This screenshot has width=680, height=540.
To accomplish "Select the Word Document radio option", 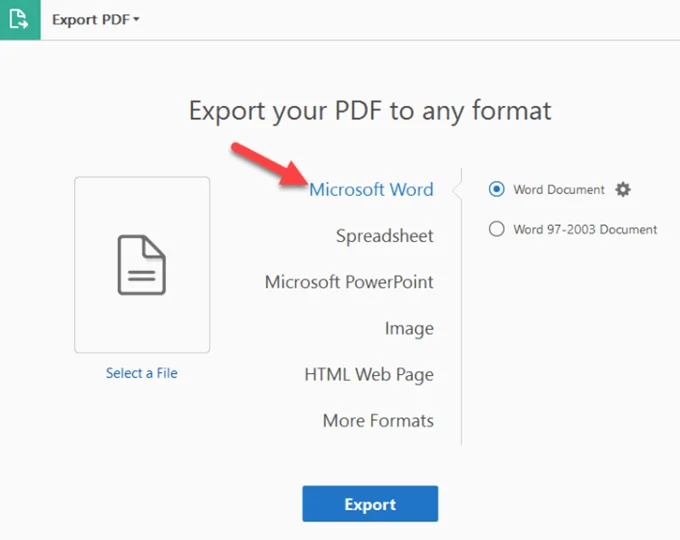I will pyautogui.click(x=497, y=189).
